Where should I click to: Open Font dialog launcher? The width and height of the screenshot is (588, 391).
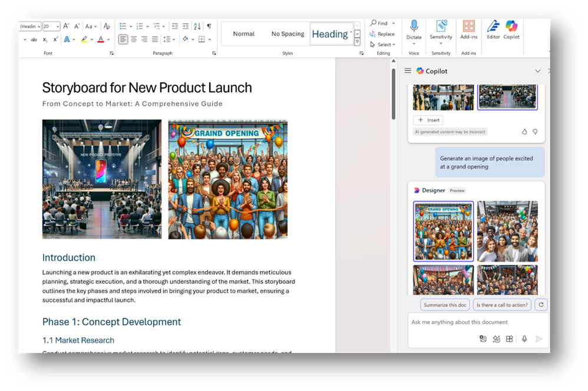point(111,53)
